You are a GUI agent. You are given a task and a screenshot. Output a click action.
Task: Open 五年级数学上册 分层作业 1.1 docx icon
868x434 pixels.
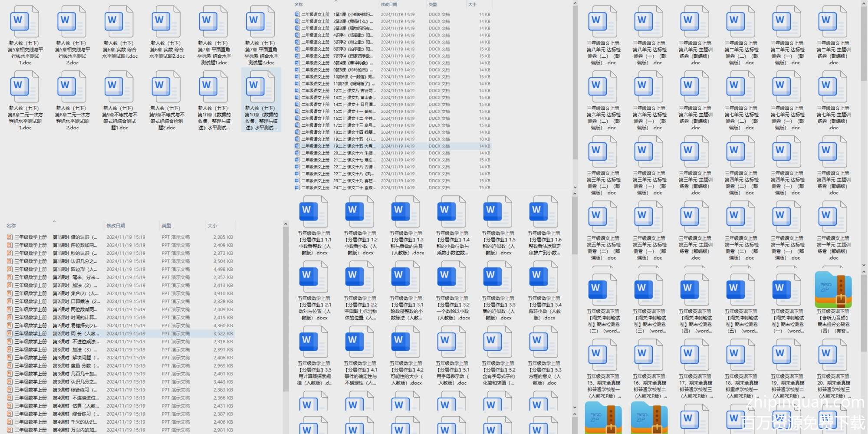pyautogui.click(x=314, y=212)
